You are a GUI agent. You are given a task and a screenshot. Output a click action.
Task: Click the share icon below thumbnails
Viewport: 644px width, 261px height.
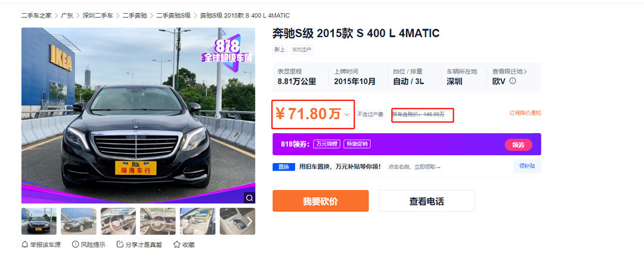[x=120, y=244]
